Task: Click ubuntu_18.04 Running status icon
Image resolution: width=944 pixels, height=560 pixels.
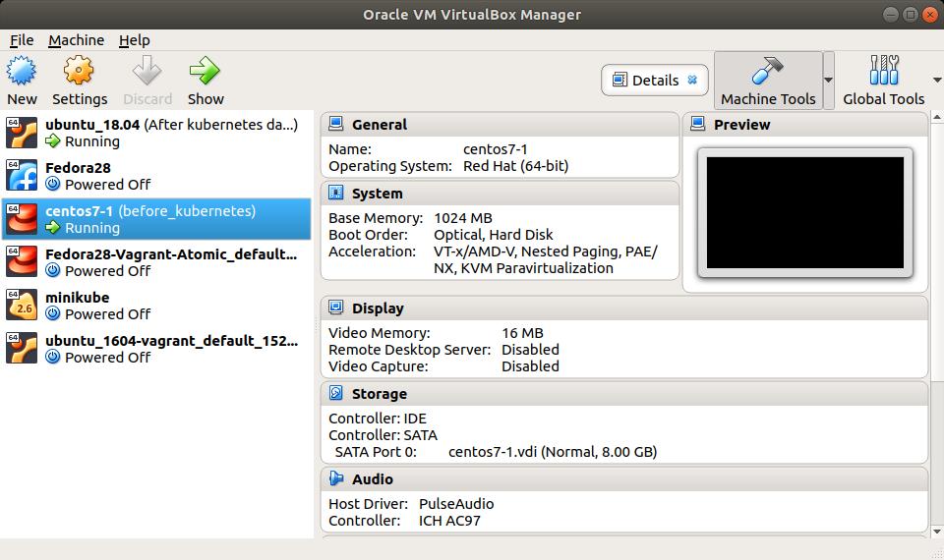Action: point(53,140)
